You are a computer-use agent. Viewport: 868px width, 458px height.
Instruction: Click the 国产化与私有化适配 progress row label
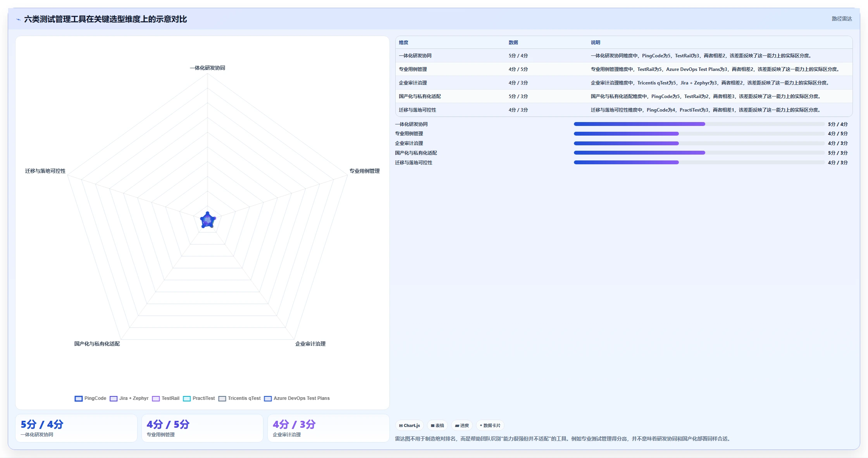click(x=416, y=153)
